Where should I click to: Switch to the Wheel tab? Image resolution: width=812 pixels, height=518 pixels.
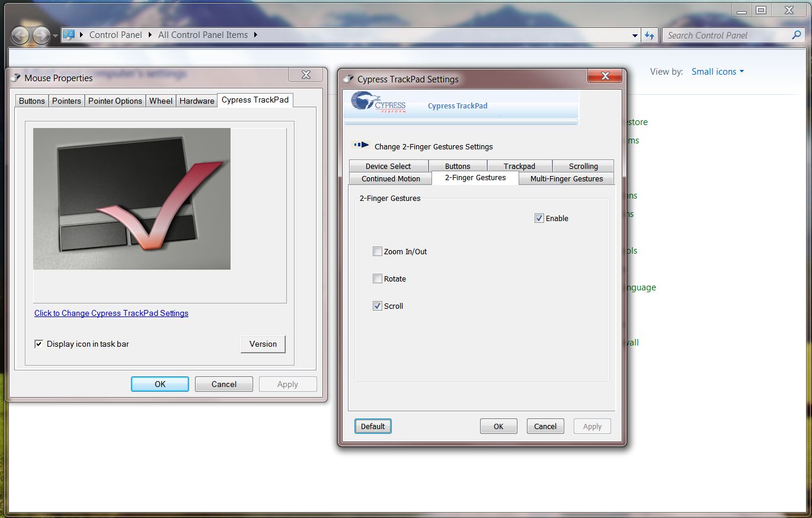click(x=161, y=101)
